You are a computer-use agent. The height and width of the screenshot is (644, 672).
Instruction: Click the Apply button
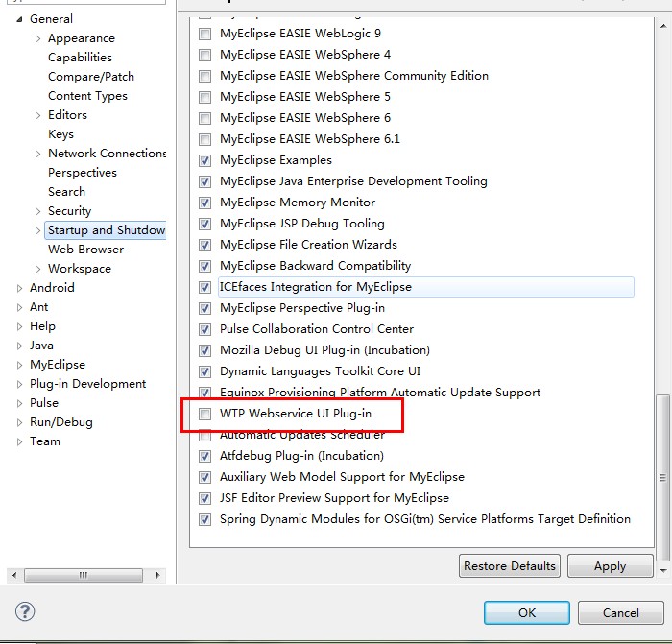click(610, 566)
